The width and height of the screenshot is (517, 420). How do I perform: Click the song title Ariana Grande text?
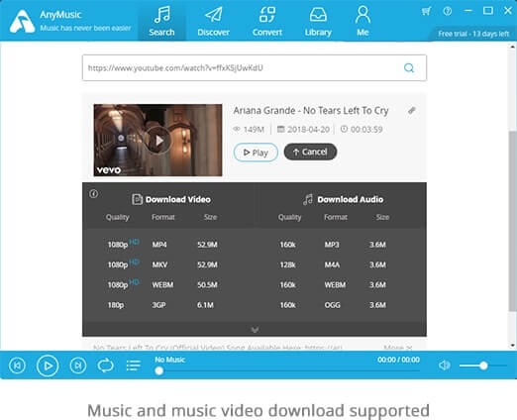311,110
